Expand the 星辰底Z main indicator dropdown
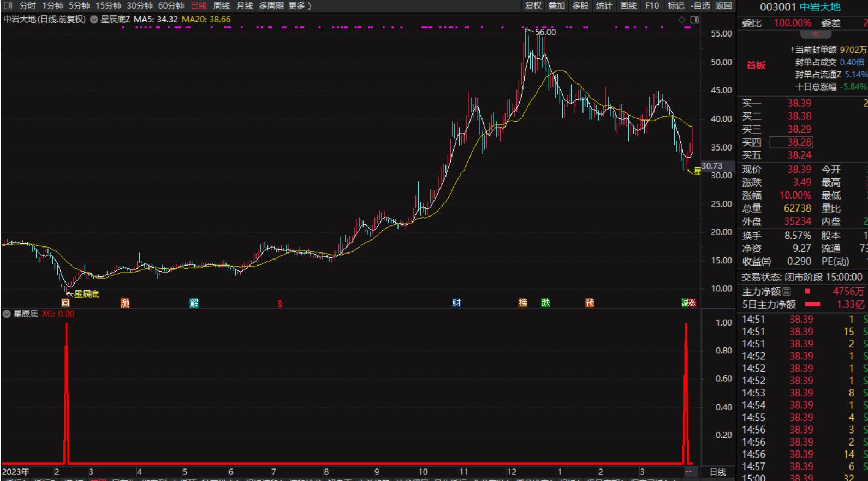This screenshot has width=868, height=481. click(x=94, y=20)
